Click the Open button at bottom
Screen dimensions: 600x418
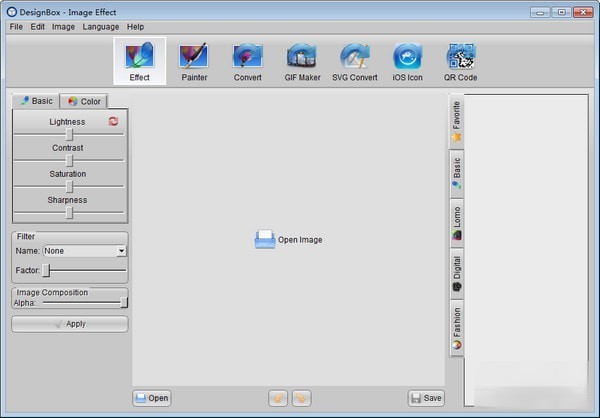(x=152, y=398)
